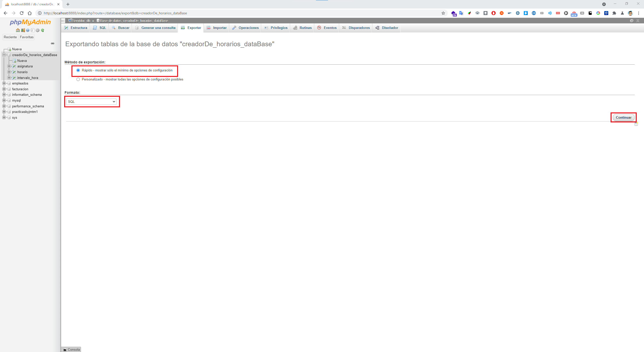
Task: Select the Personalizado export method
Action: (78, 79)
